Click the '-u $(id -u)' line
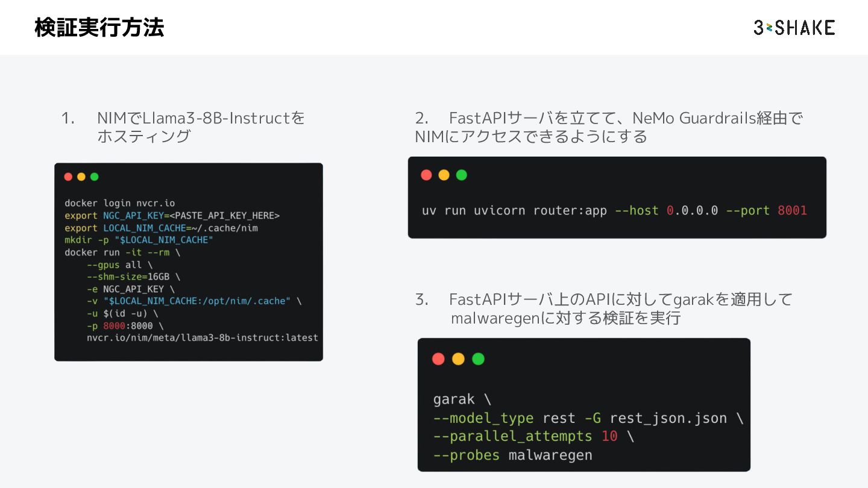The image size is (868, 488). tap(122, 313)
